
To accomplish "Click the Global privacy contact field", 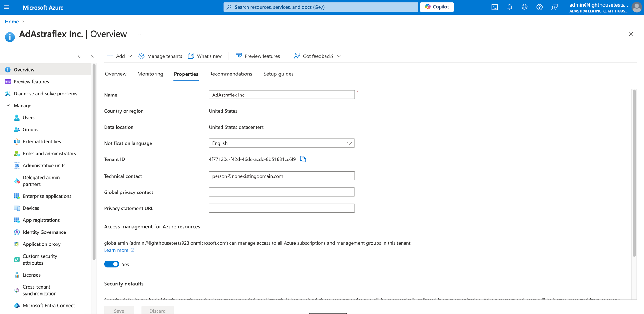I will click(x=281, y=192).
